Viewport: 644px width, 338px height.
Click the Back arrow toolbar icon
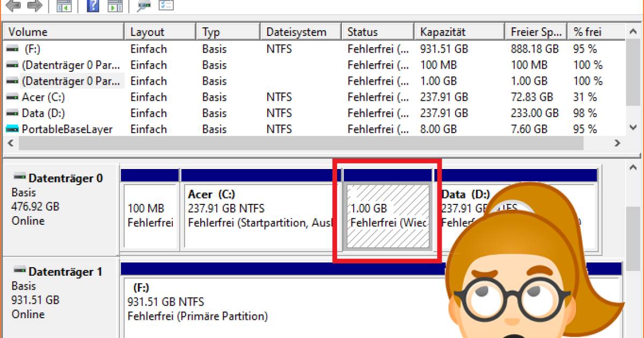coord(14,6)
